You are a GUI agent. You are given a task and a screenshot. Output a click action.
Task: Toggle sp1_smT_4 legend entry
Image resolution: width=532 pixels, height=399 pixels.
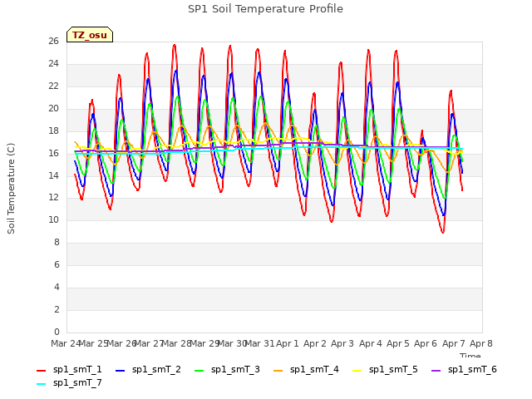click(306, 369)
